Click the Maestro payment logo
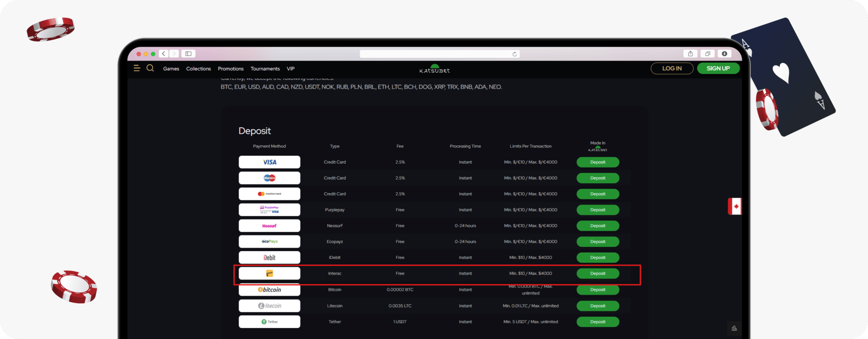The height and width of the screenshot is (339, 868). tap(270, 178)
